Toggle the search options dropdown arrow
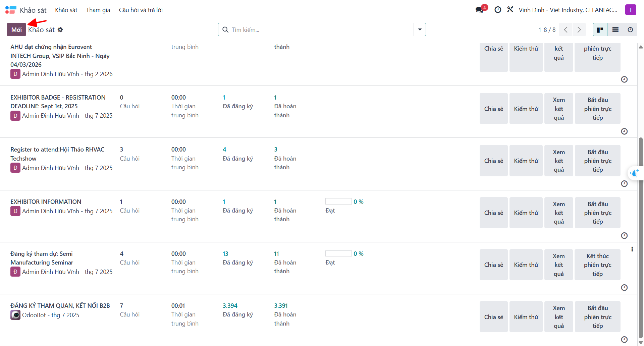Viewport: 644px width, 346px height. click(420, 30)
